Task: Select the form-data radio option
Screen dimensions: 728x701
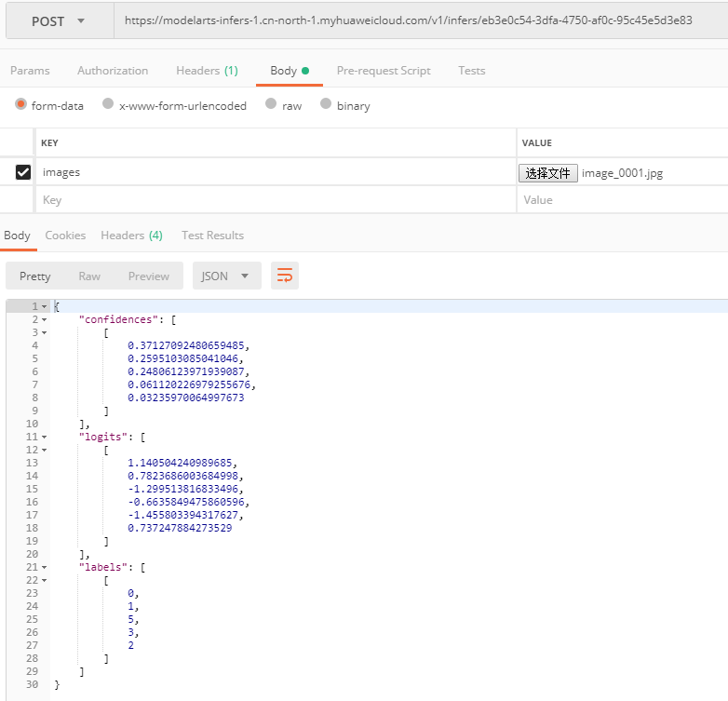Action: [x=20, y=104]
